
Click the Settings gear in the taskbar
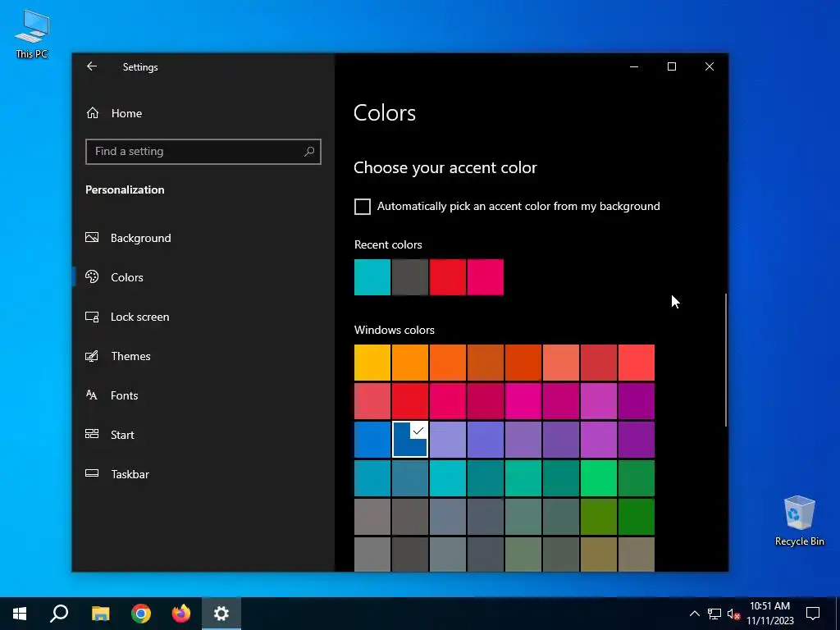point(221,614)
